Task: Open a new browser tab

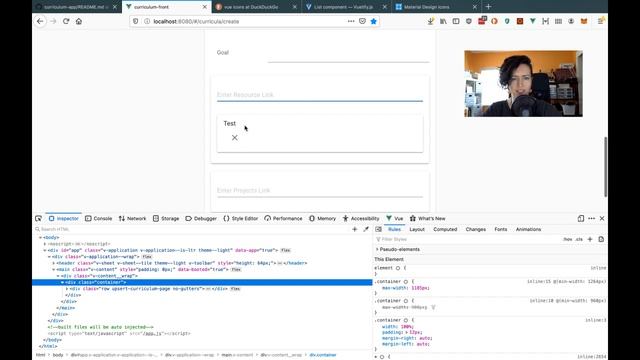Action: click(488, 7)
